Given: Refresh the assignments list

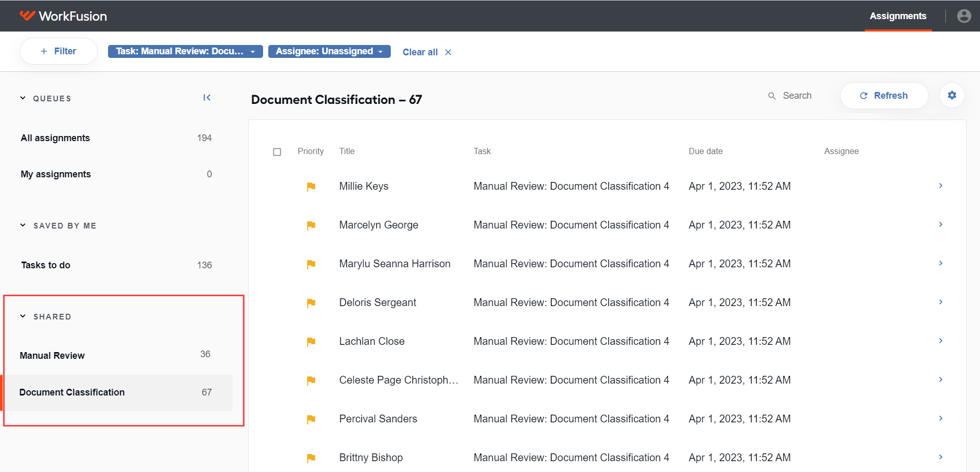Looking at the screenshot, I should pyautogui.click(x=884, y=96).
